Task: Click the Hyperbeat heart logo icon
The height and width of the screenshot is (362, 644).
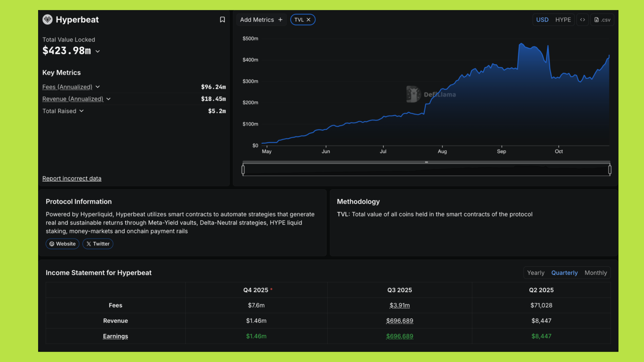Action: 47,20
